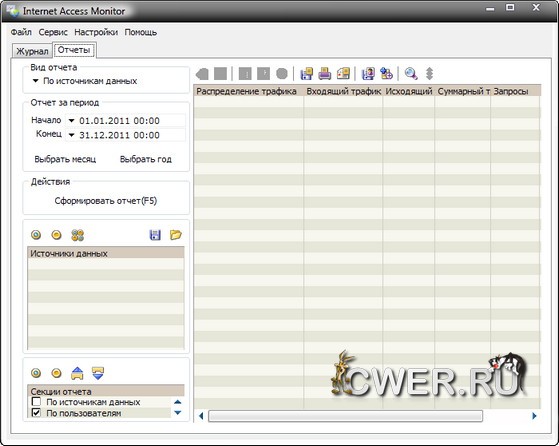Open the 'Начало' date picker arrow
The width and height of the screenshot is (559, 446).
coord(71,121)
